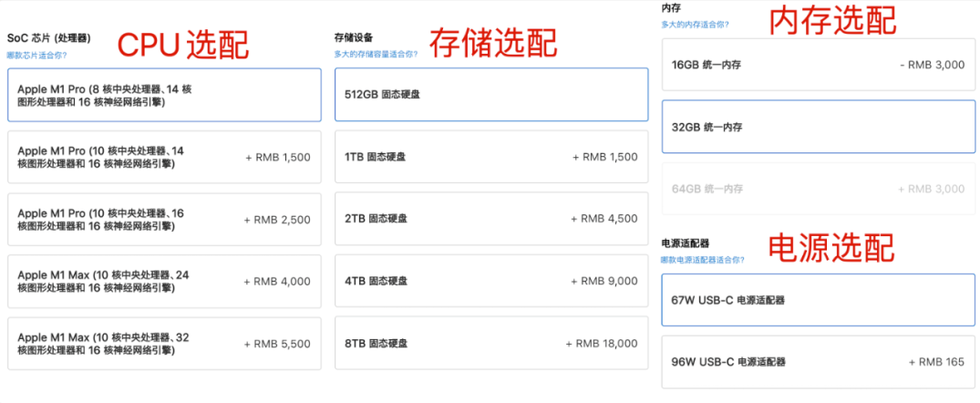Open the 哪款芯片适合你? link
Screen dimensions: 980x403
[x=36, y=55]
